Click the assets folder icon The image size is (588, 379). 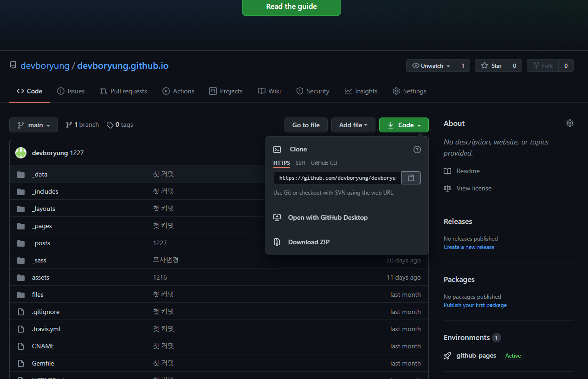pos(21,278)
